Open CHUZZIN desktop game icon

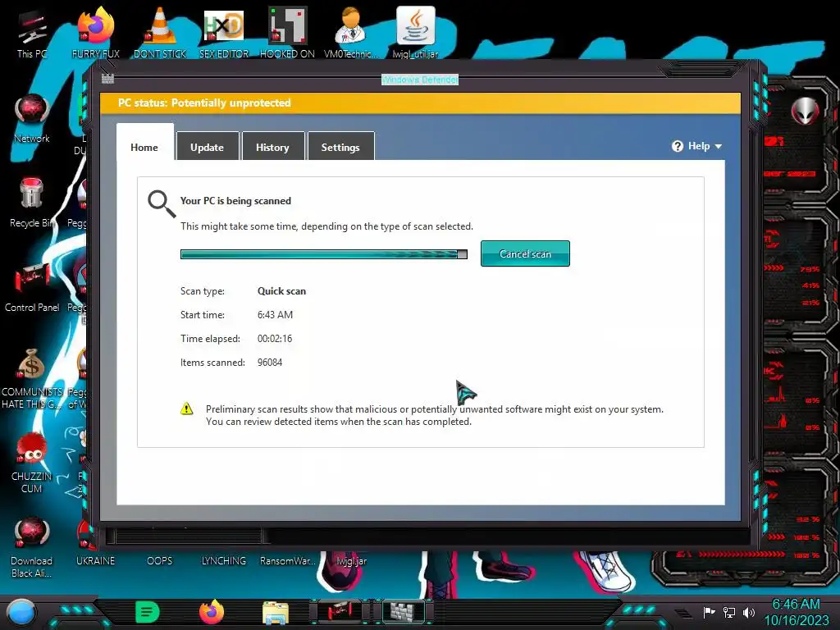tap(32, 463)
